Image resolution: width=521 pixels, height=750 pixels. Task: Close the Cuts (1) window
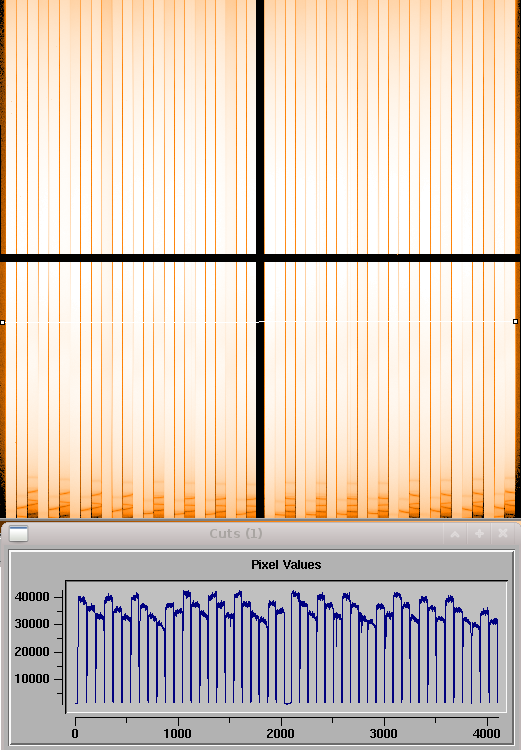[x=503, y=533]
